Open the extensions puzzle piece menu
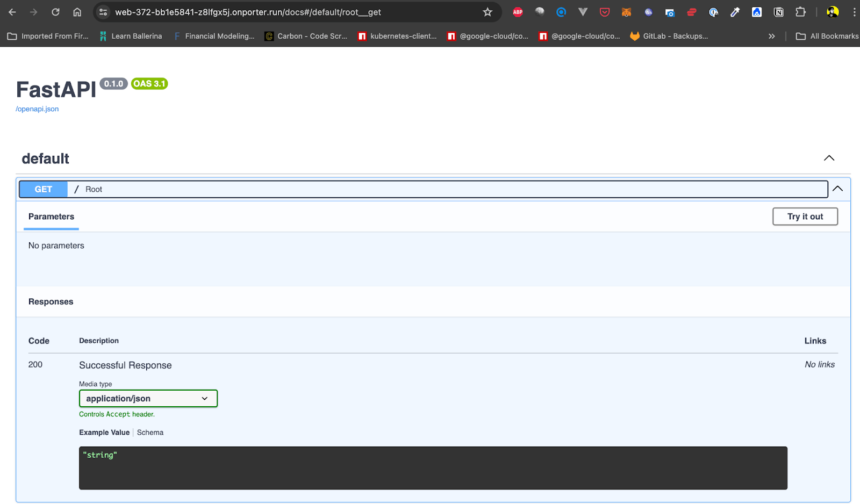 (800, 12)
